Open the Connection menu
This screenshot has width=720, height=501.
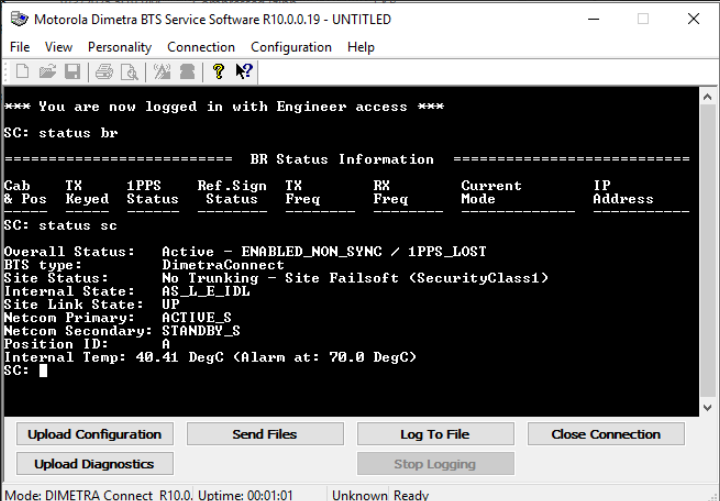coord(201,47)
